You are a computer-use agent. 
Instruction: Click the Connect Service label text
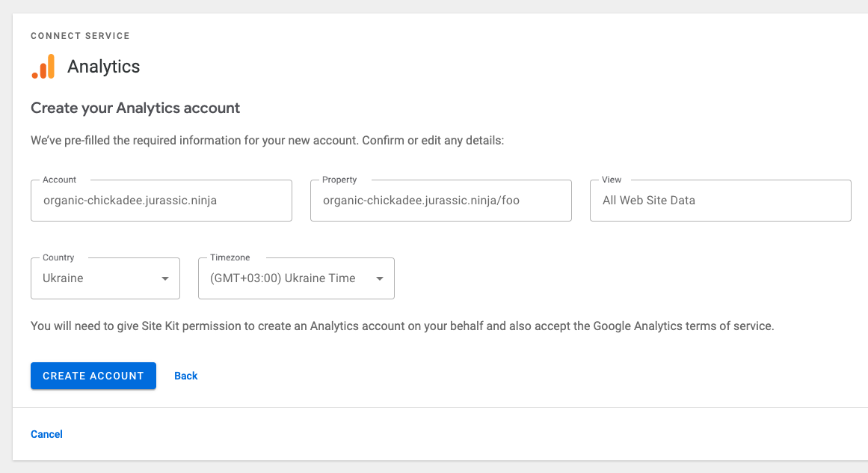point(80,36)
